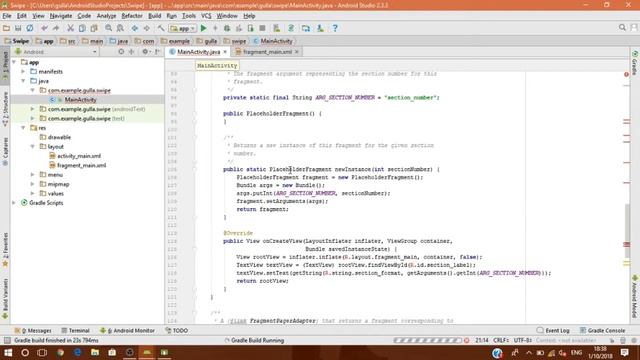Click the Stop square icon
The image size is (640, 360).
(262, 28)
